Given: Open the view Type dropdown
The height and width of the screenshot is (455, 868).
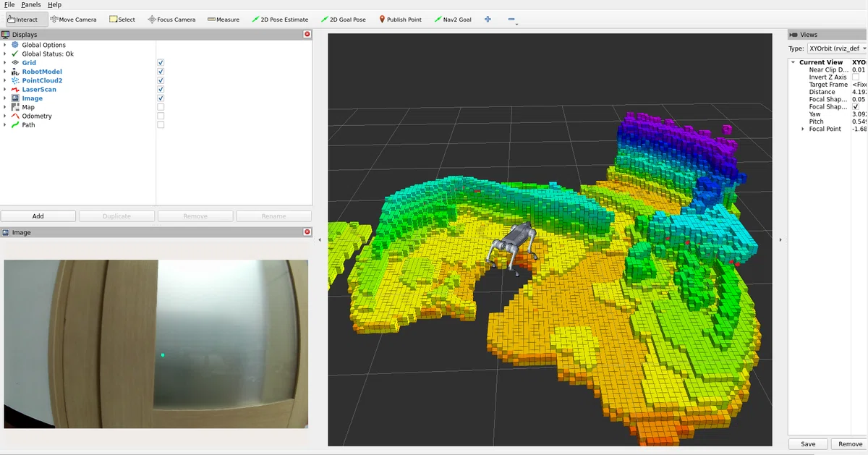Looking at the screenshot, I should 838,48.
